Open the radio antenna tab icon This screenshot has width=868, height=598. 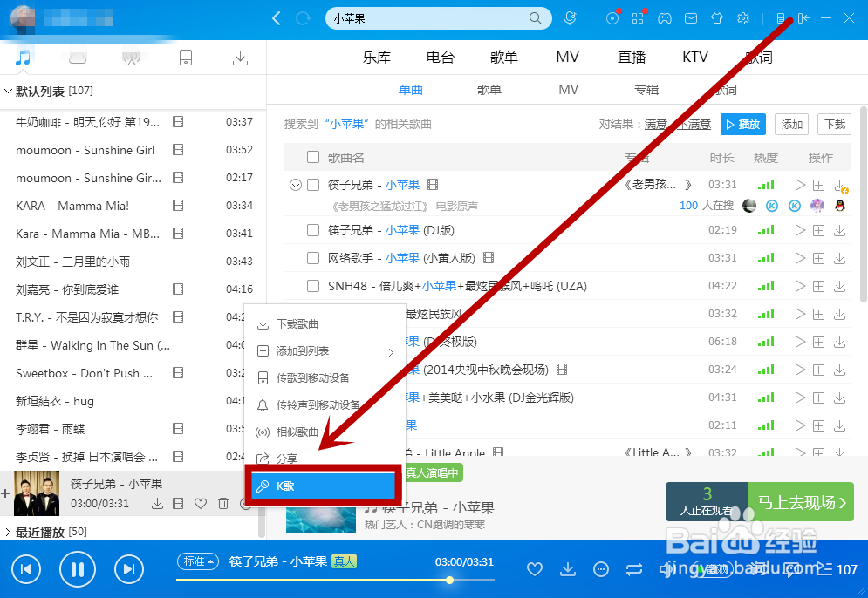131,58
